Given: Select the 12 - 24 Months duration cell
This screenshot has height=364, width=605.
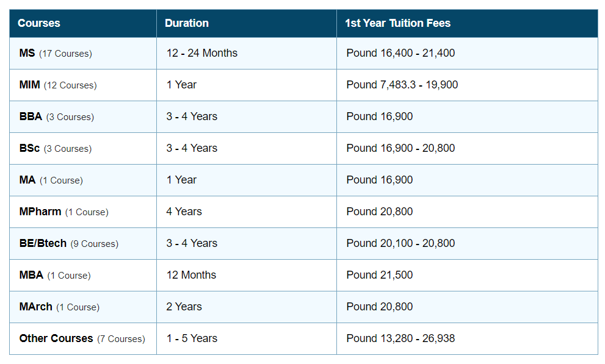Looking at the screenshot, I should pos(202,53).
